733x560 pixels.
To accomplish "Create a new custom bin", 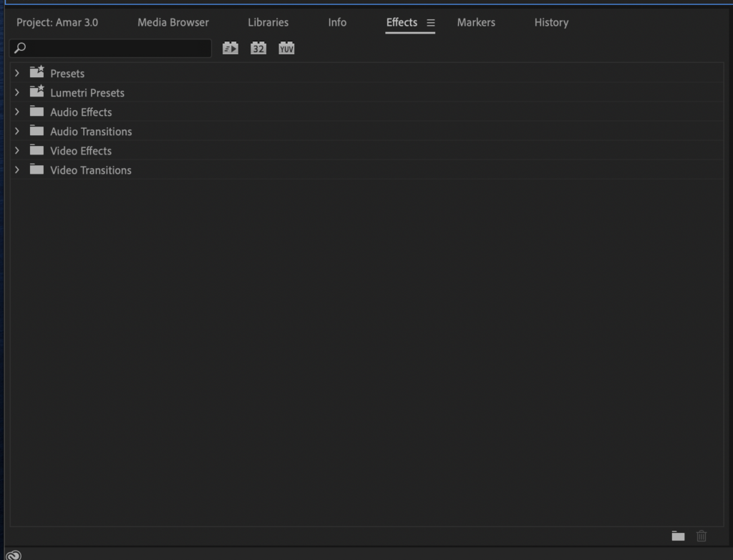I will [678, 536].
